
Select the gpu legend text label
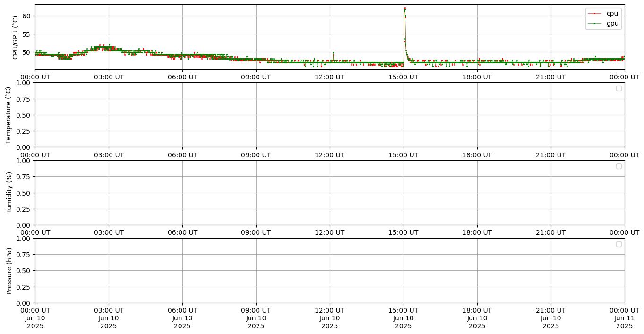click(612, 23)
